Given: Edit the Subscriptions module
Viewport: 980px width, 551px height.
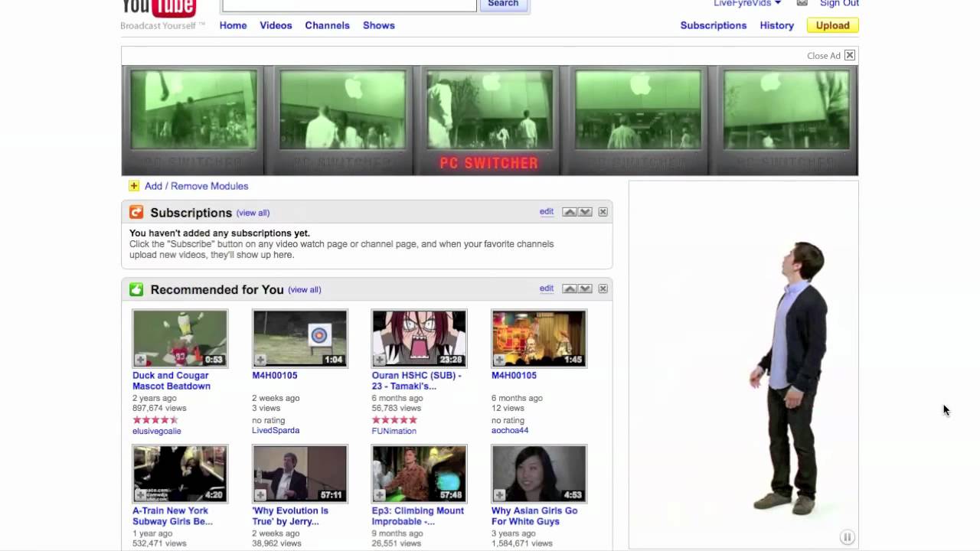Looking at the screenshot, I should [547, 212].
